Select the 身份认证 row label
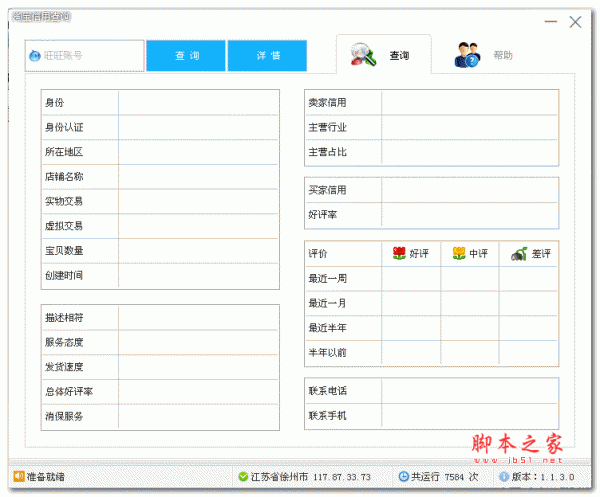The width and height of the screenshot is (600, 497). (x=64, y=127)
